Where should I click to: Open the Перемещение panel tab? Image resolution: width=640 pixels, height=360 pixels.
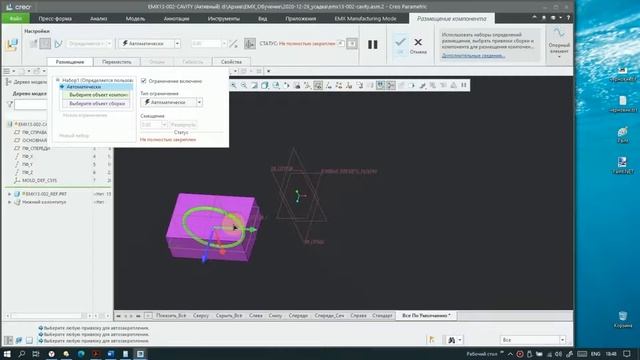pyautogui.click(x=117, y=62)
